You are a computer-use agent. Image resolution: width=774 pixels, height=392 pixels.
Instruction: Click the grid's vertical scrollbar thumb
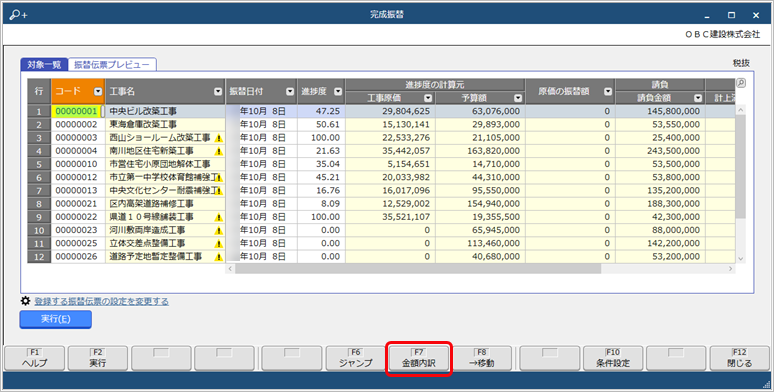pos(740,167)
